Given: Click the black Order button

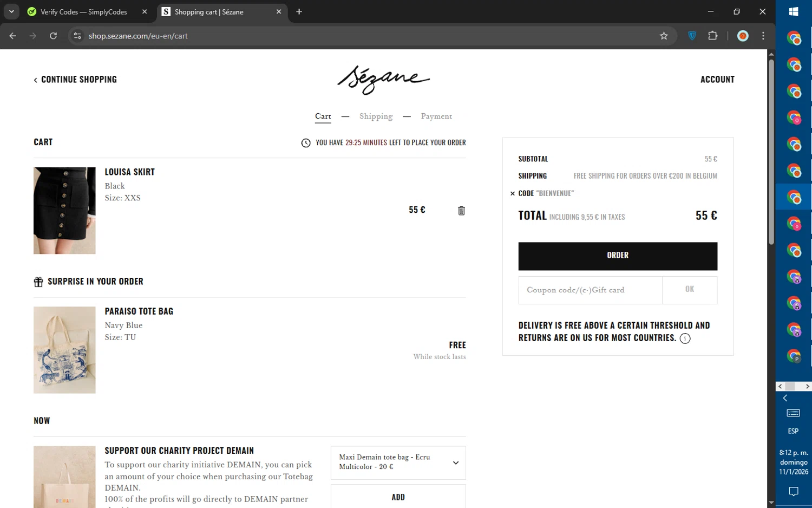Looking at the screenshot, I should (x=618, y=256).
